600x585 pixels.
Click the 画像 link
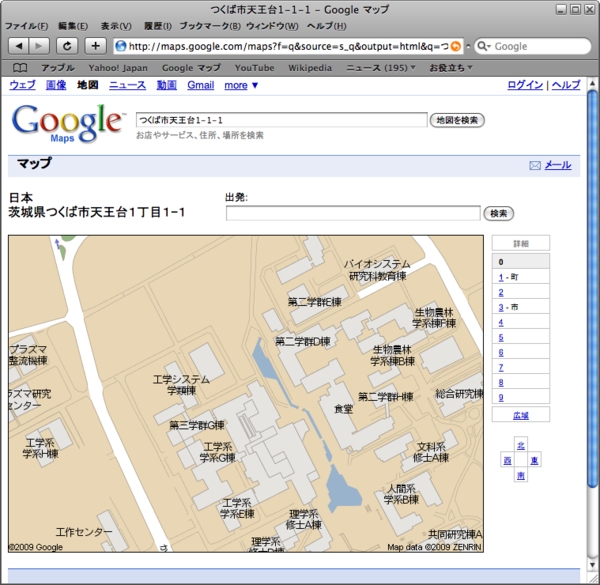[x=56, y=85]
